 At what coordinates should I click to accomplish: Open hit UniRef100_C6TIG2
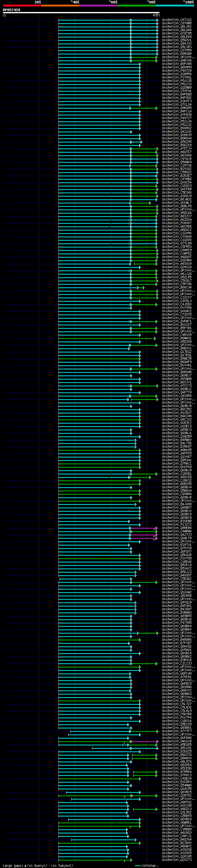176,20
